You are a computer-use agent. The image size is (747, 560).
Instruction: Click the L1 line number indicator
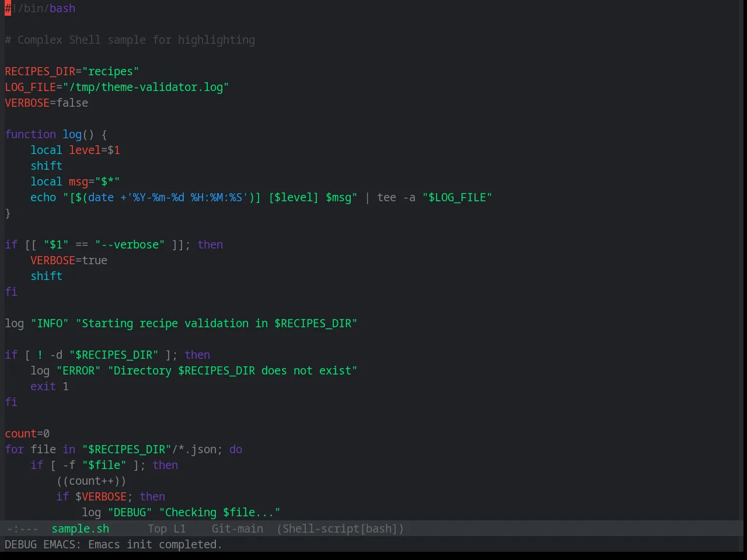[x=179, y=528]
